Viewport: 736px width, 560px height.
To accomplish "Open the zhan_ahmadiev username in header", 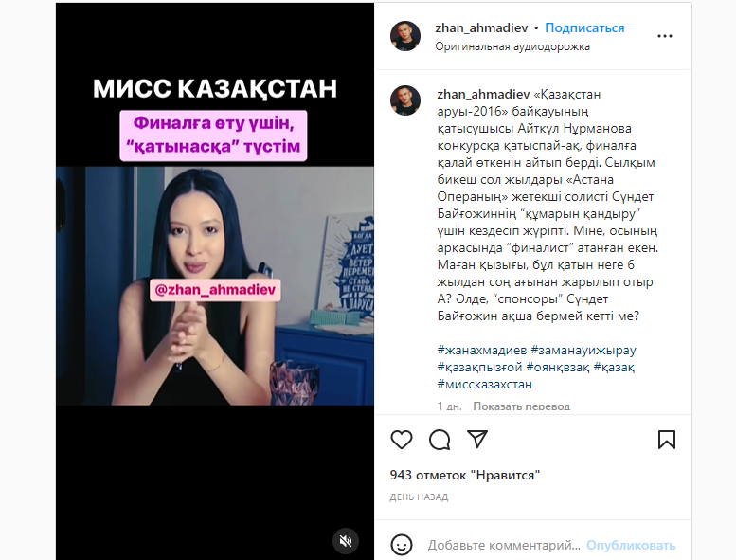I will pos(481,28).
